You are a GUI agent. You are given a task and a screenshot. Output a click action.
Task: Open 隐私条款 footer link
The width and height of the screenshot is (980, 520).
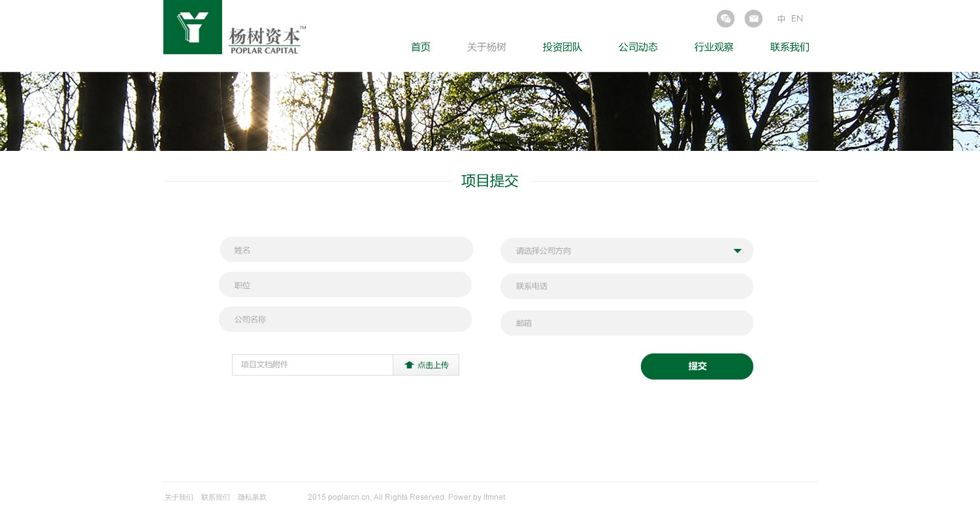pos(252,497)
